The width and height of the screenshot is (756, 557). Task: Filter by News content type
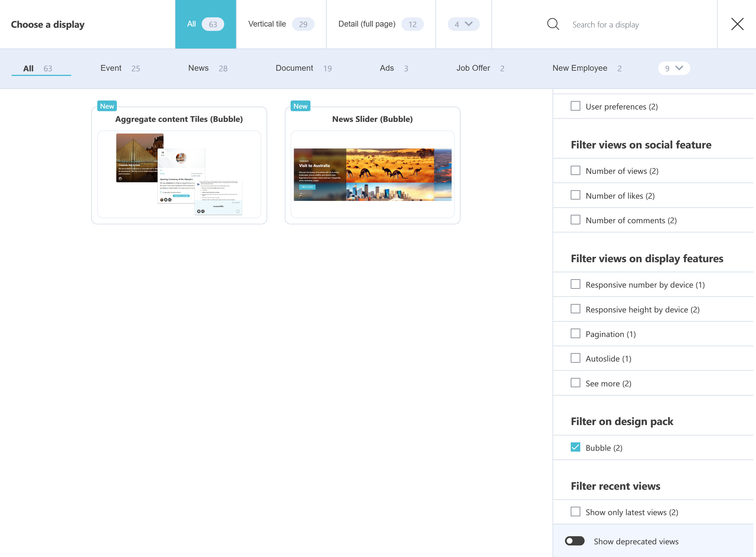click(x=208, y=68)
